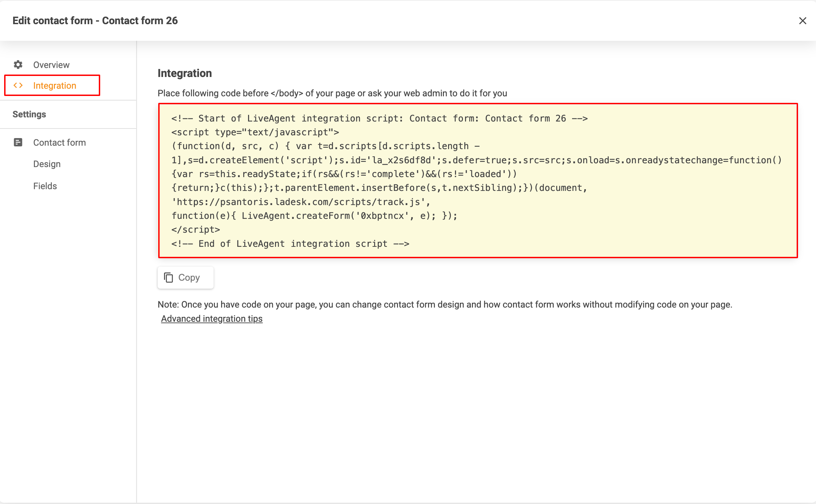816x504 pixels.
Task: Click the clipboard icon in Copy button
Action: [168, 278]
